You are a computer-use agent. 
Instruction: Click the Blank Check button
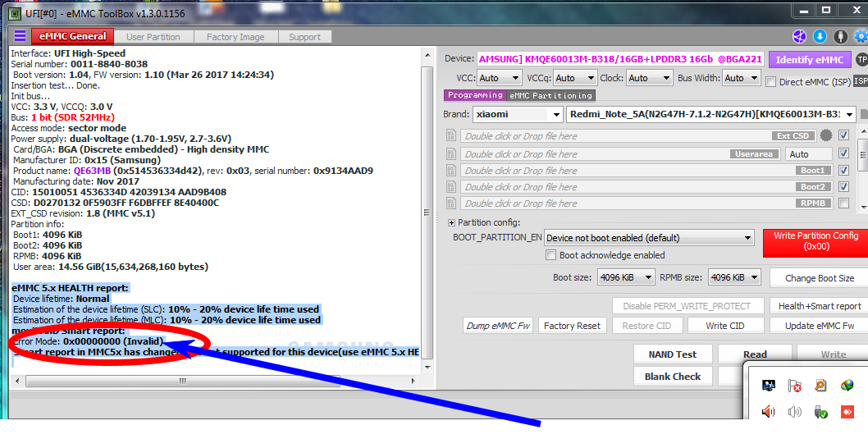(673, 377)
